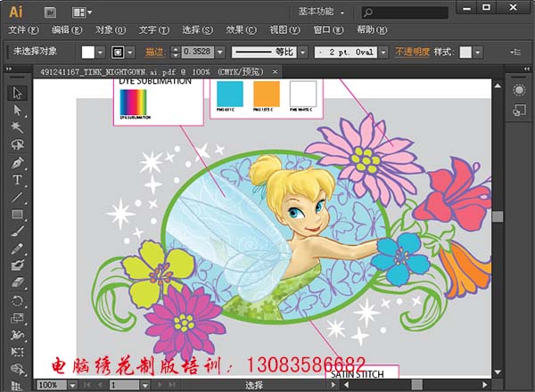Open Adobe Bridge with the Br icon

(x=51, y=12)
